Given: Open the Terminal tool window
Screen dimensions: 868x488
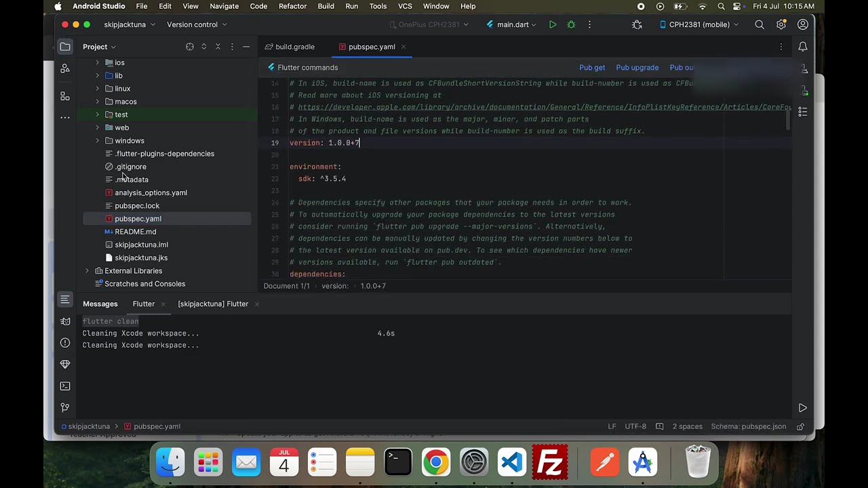Looking at the screenshot, I should pos(65,386).
